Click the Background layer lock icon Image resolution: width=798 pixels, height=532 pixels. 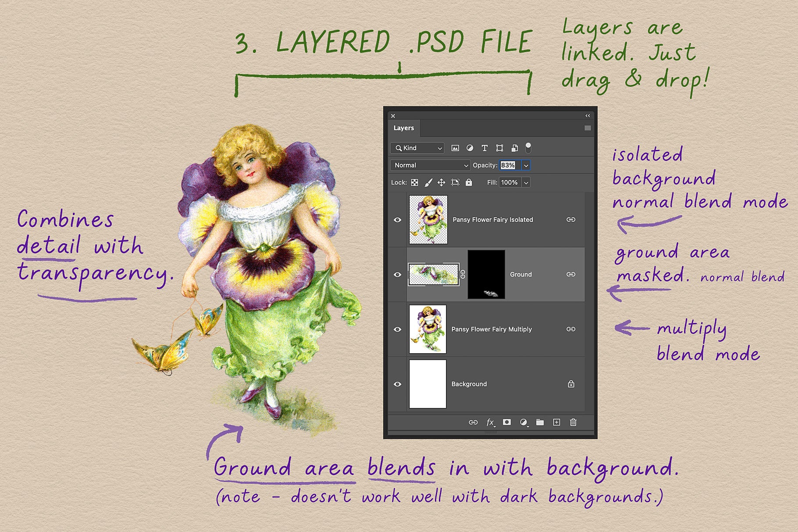click(571, 384)
